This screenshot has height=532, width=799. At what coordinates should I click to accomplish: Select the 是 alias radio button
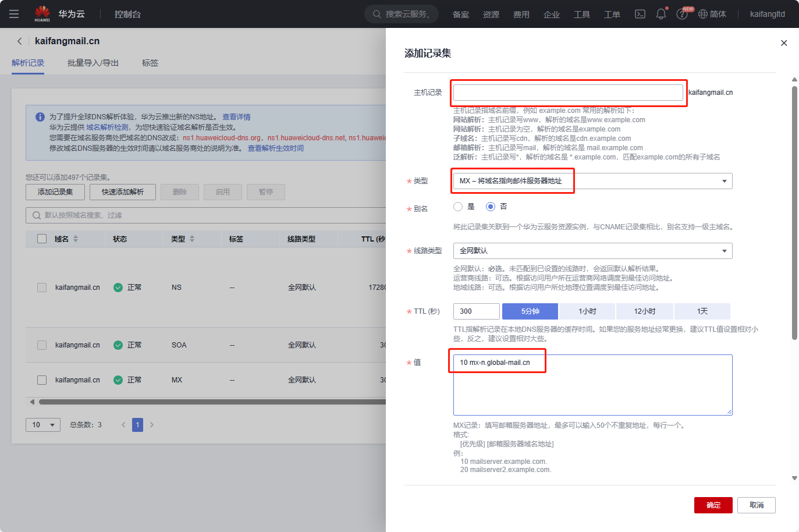[x=458, y=207]
